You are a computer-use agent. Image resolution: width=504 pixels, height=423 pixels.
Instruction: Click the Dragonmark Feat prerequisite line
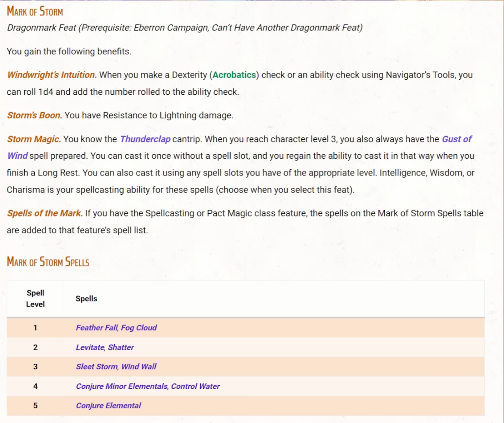pos(185,28)
